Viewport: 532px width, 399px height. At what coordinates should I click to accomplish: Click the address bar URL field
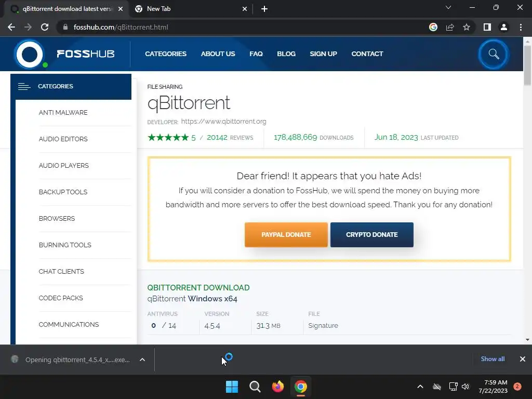[242, 27]
